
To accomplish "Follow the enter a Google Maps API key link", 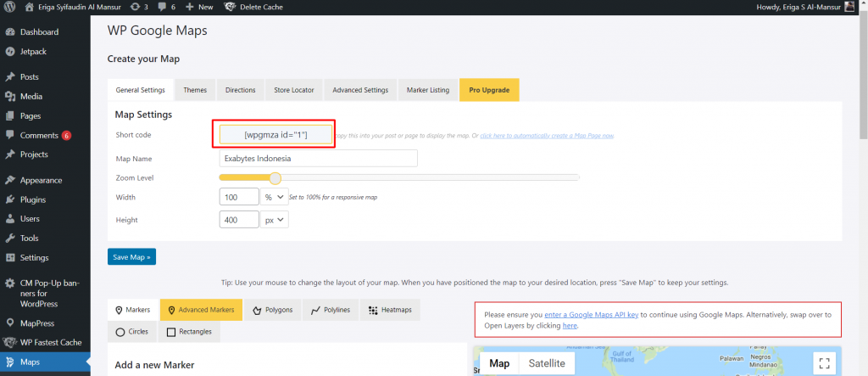I will tap(592, 314).
